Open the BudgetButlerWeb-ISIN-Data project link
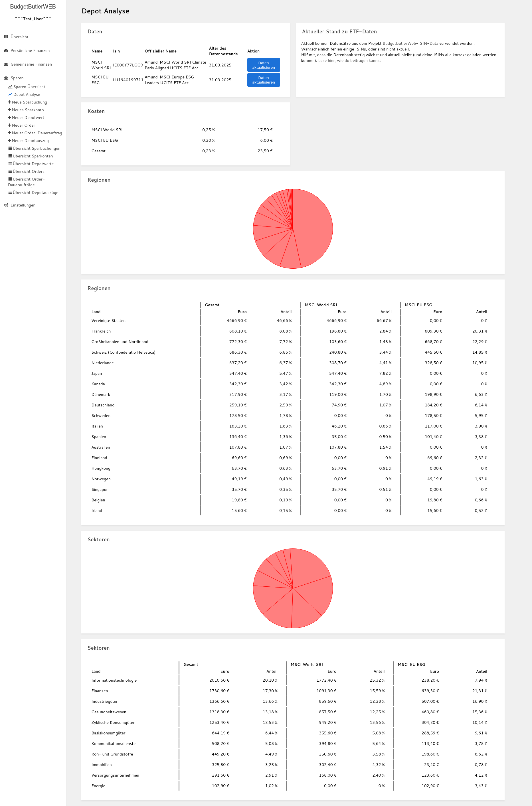The width and height of the screenshot is (532, 806). click(x=410, y=43)
